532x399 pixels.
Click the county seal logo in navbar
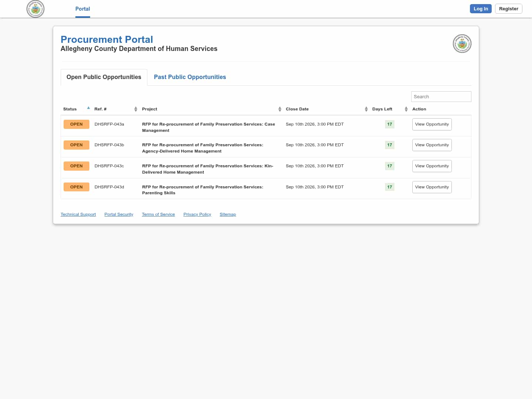(x=35, y=9)
